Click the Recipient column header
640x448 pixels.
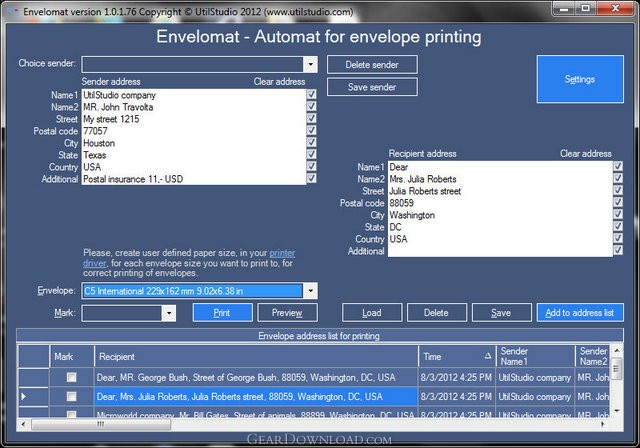pos(256,357)
